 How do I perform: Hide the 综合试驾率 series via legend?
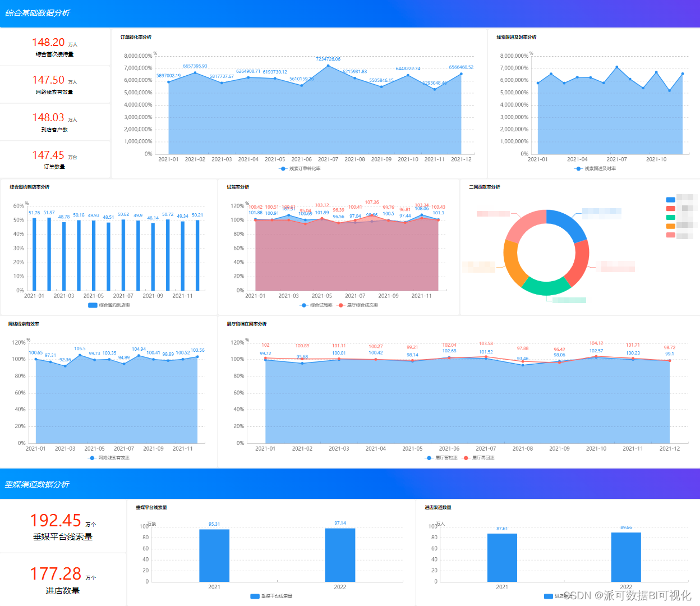point(304,305)
